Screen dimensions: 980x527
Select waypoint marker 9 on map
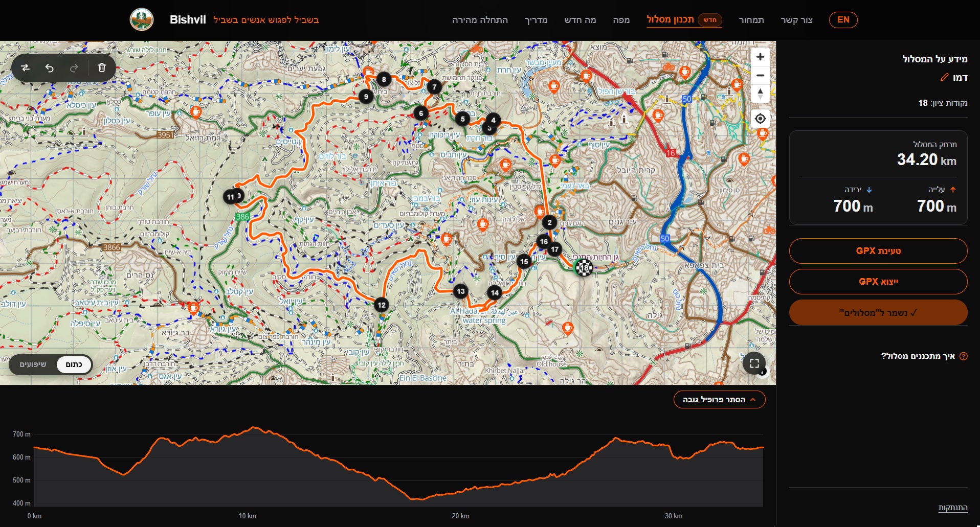click(x=366, y=97)
